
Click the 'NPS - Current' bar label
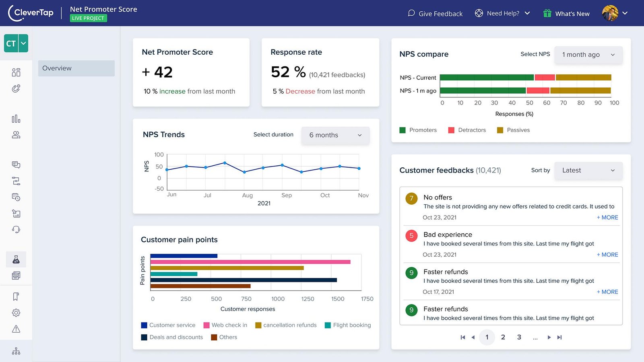pyautogui.click(x=418, y=78)
